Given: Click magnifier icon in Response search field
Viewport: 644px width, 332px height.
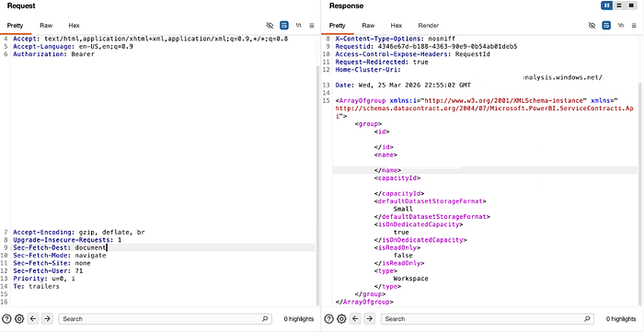Looking at the screenshot, I should 587,319.
